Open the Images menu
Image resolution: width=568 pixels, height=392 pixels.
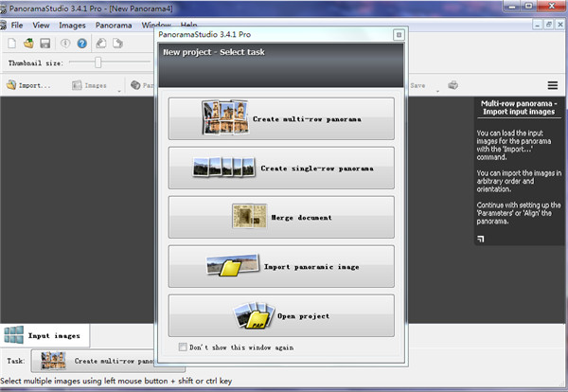pos(72,25)
